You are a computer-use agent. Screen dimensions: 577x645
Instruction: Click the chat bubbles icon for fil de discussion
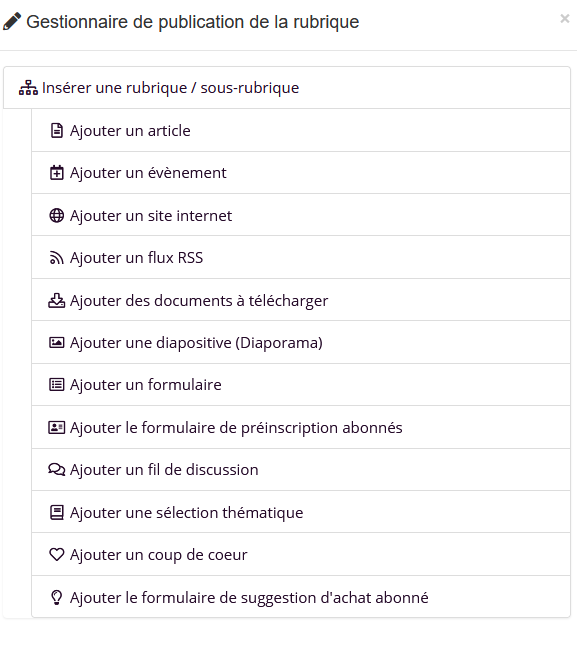(x=56, y=470)
